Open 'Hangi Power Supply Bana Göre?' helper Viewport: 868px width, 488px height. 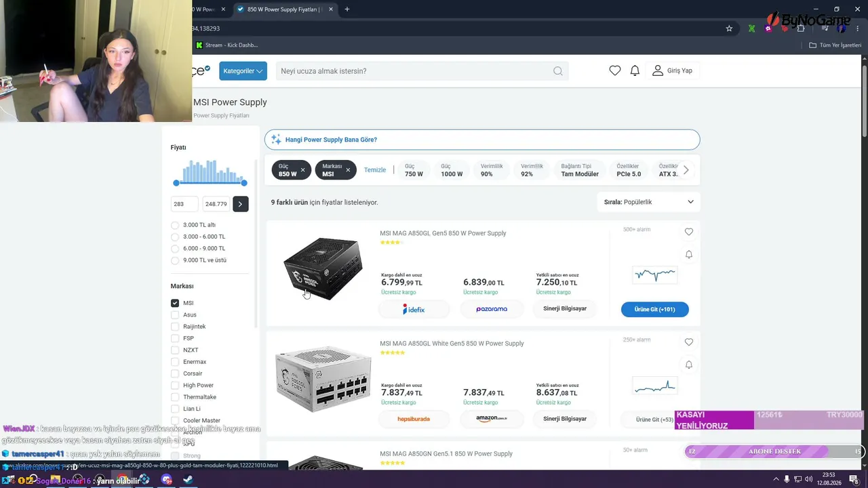(x=482, y=140)
